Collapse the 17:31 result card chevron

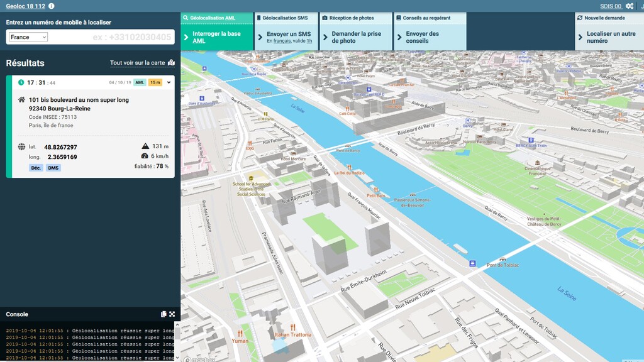click(169, 82)
